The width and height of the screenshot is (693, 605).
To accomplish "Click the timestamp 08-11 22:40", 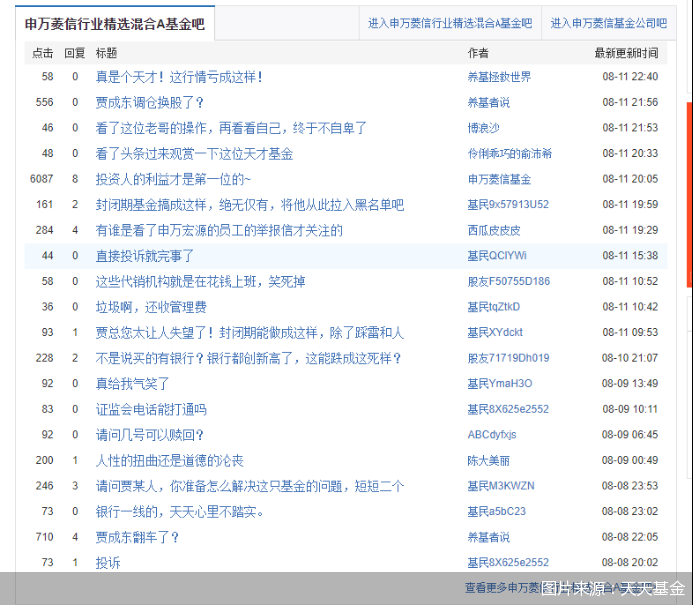I will [x=630, y=76].
